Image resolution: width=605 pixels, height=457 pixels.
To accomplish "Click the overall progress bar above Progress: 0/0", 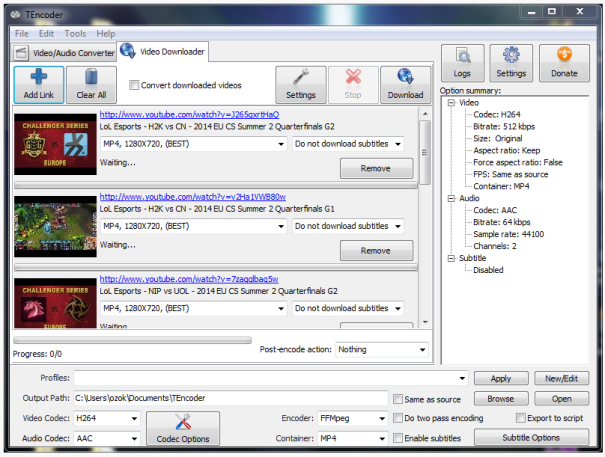I will [132, 340].
